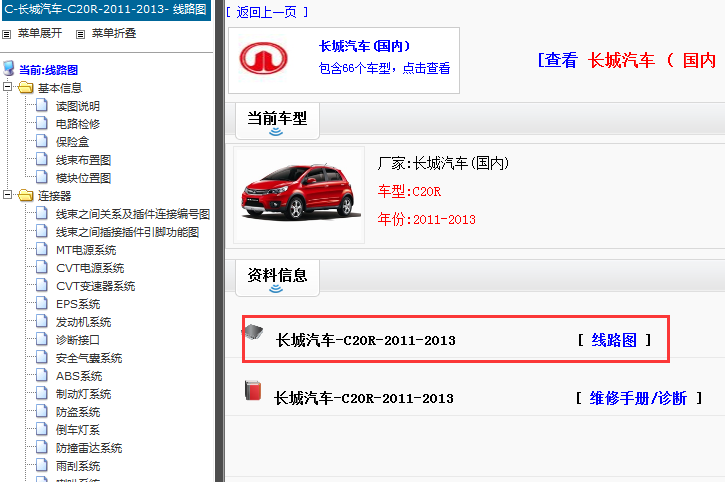Click the page icon for CVT电源系统

click(42, 267)
